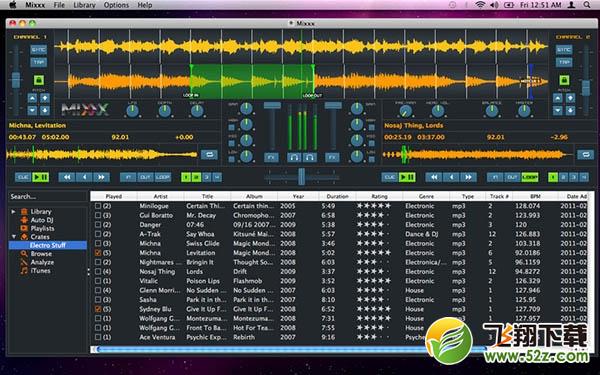Toggle play/pause on the Channel 1 deck
This screenshot has width=600, height=375.
point(41,177)
